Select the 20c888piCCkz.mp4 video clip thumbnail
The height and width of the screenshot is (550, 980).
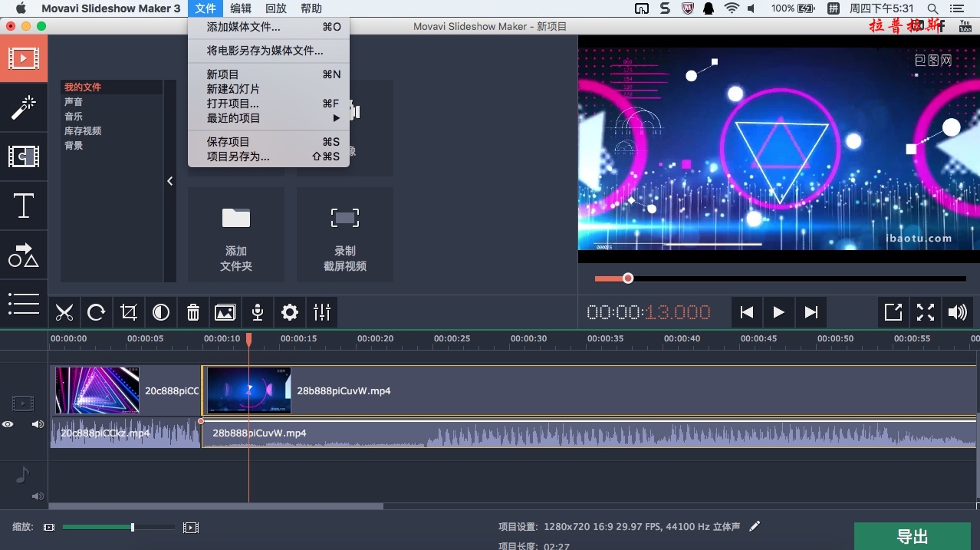point(97,390)
